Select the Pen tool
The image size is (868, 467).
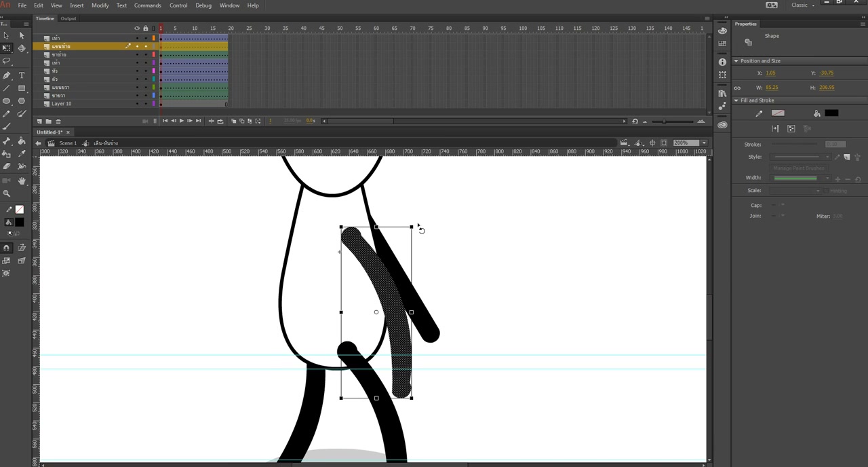click(x=7, y=75)
